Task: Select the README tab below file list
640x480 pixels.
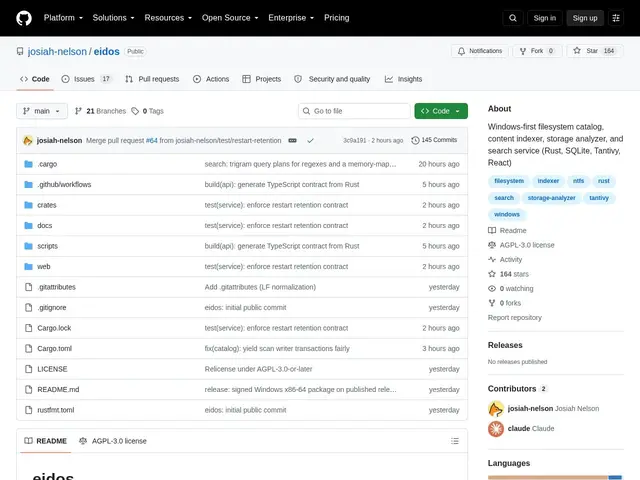Action: pyautogui.click(x=46, y=441)
